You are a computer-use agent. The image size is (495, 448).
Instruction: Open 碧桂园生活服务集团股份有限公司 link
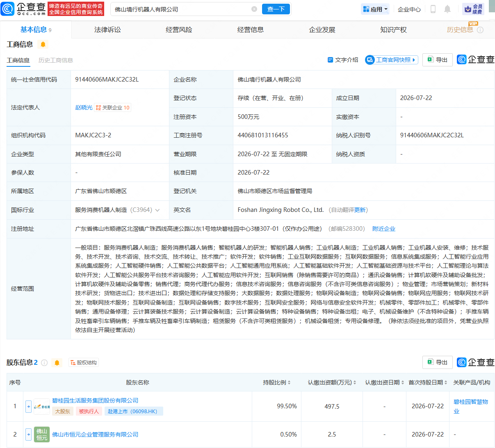click(x=95, y=400)
